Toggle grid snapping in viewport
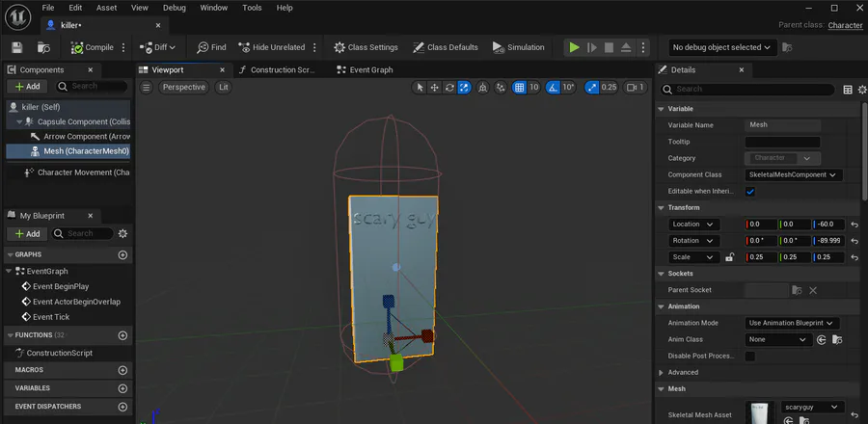This screenshot has width=868, height=424. point(519,88)
